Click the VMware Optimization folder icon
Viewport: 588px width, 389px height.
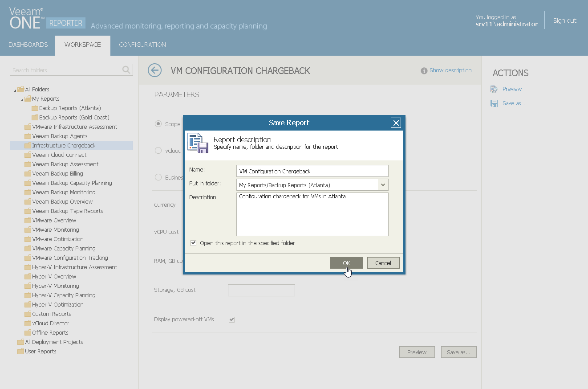tap(28, 239)
